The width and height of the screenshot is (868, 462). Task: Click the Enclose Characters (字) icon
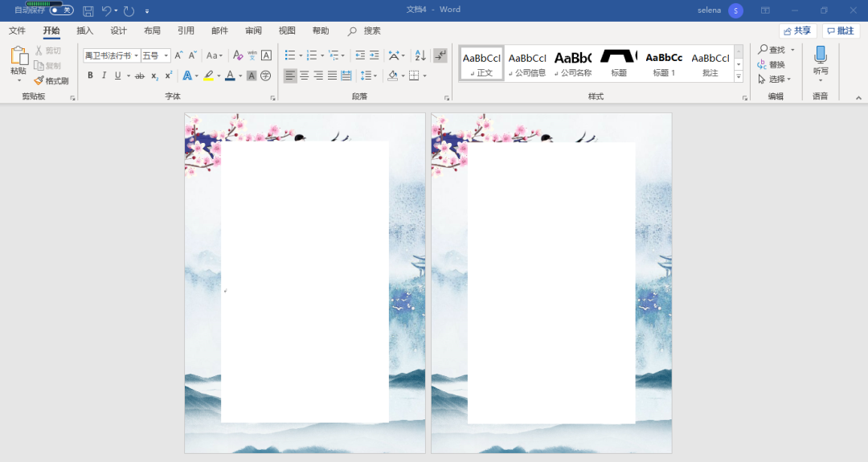click(266, 76)
